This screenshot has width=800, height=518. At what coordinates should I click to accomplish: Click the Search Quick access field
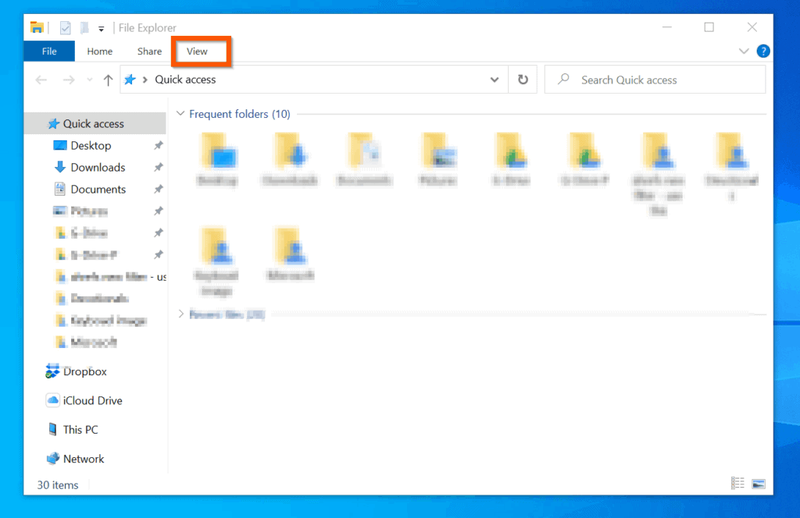[655, 80]
